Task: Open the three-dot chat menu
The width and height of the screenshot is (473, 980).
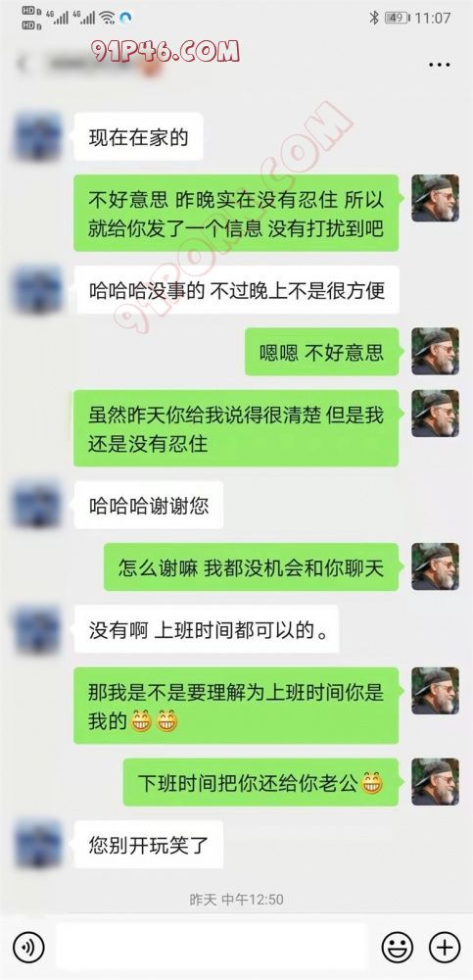Action: coord(440,65)
